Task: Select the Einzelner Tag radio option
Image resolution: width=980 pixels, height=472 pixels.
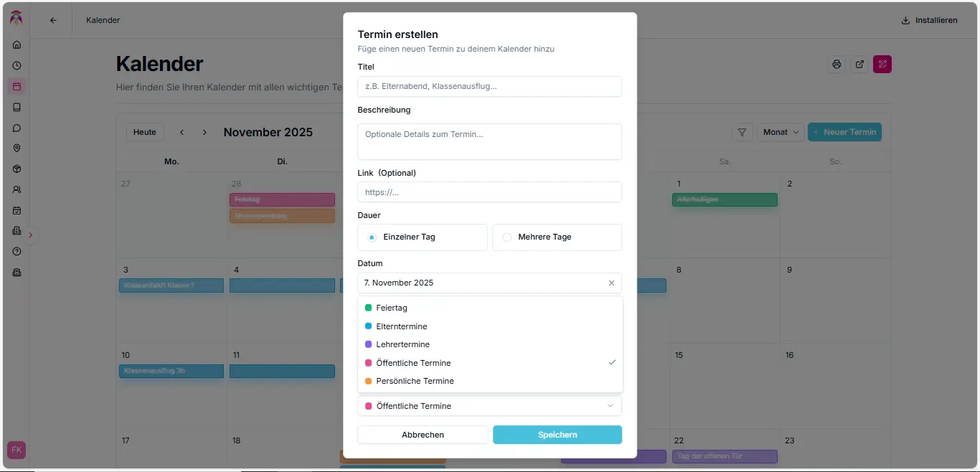Action: (372, 237)
